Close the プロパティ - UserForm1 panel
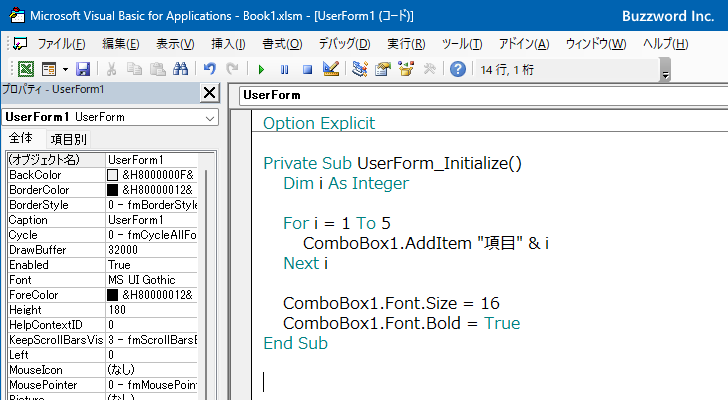This screenshot has width=728, height=400. click(x=209, y=93)
